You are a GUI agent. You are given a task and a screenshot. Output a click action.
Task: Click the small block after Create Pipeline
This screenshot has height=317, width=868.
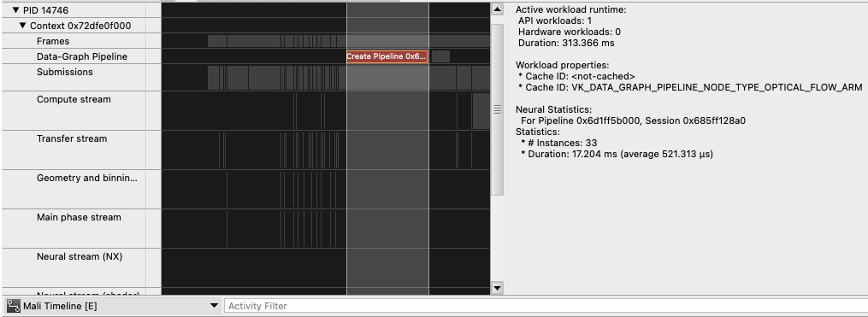440,56
